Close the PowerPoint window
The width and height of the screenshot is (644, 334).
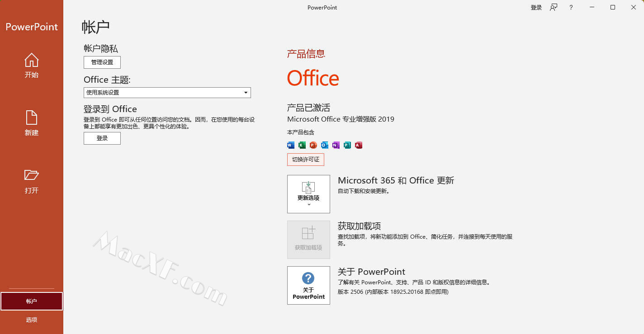pos(634,7)
